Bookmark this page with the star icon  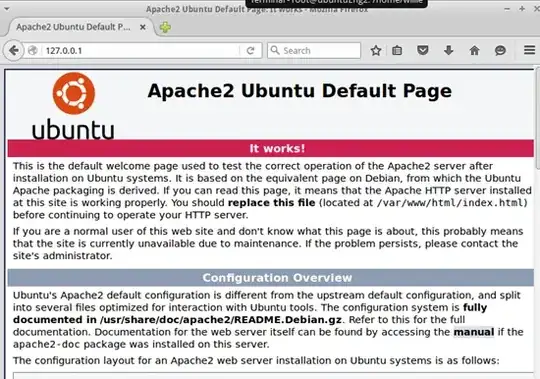coord(376,51)
